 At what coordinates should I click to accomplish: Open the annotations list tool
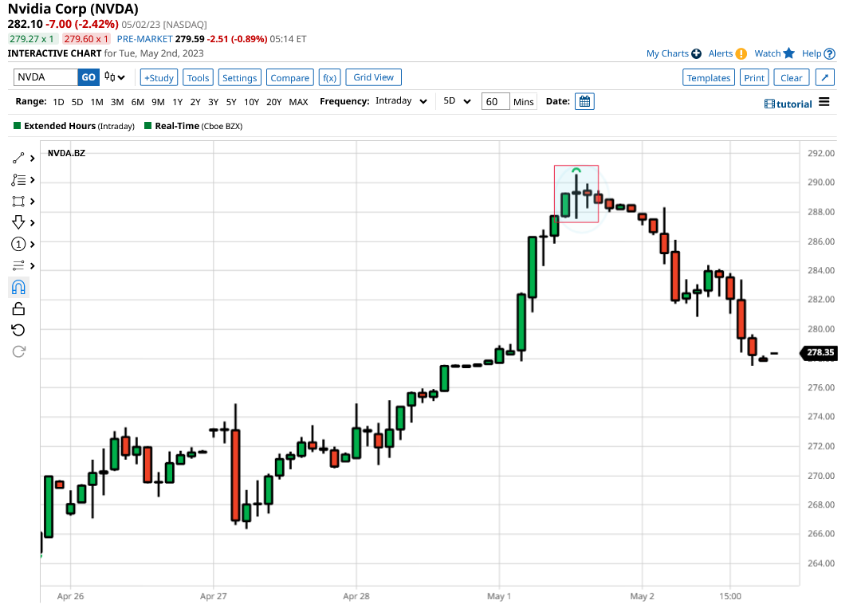pyautogui.click(x=18, y=179)
